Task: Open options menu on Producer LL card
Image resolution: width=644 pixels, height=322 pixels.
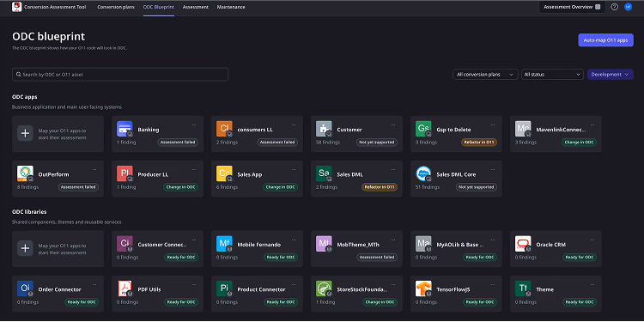Action: 194,169
